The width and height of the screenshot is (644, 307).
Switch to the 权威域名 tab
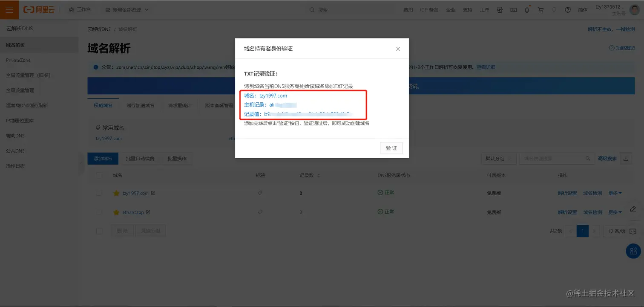(x=103, y=105)
